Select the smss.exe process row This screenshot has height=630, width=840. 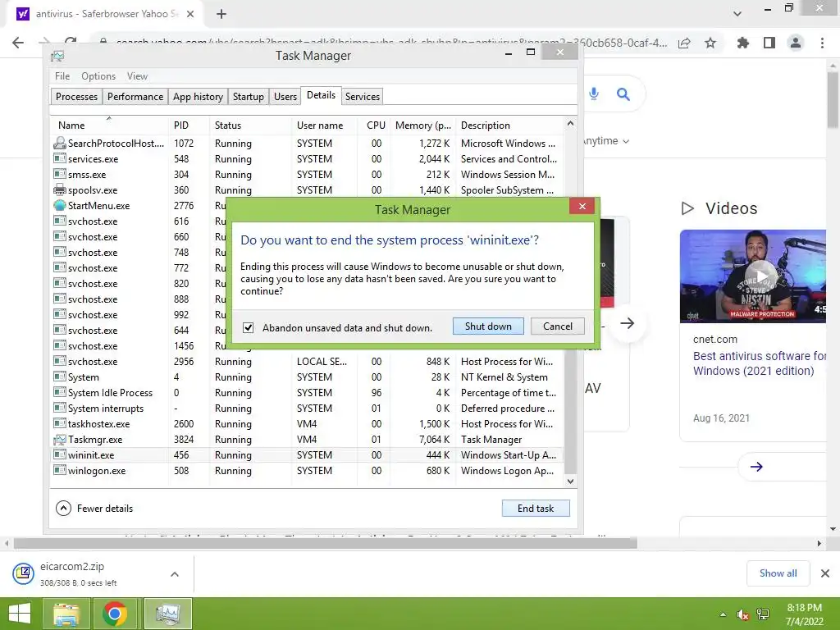[x=307, y=175]
